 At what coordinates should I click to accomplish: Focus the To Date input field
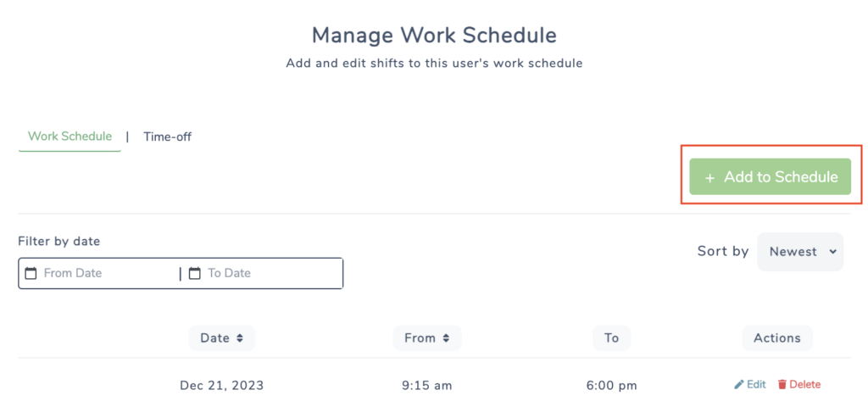[263, 273]
